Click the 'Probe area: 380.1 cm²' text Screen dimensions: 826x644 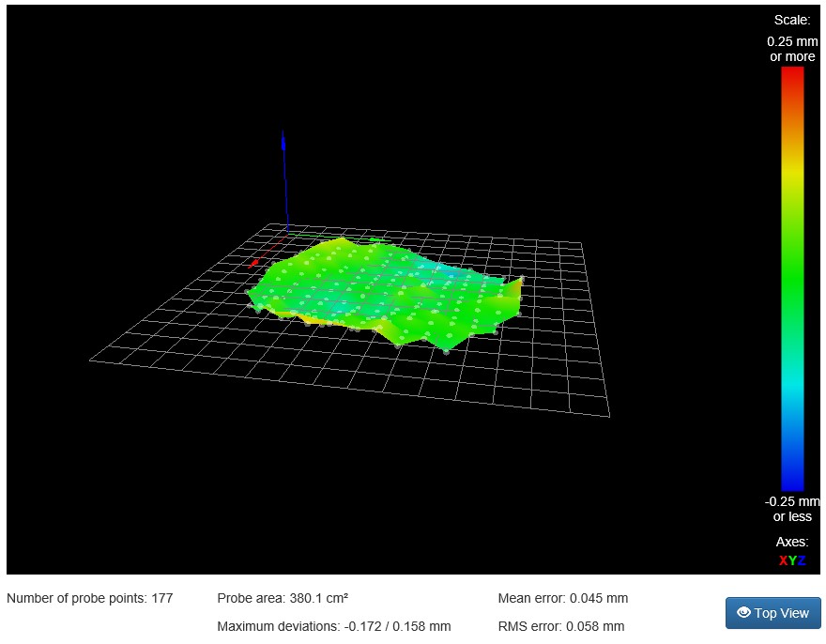(x=283, y=598)
